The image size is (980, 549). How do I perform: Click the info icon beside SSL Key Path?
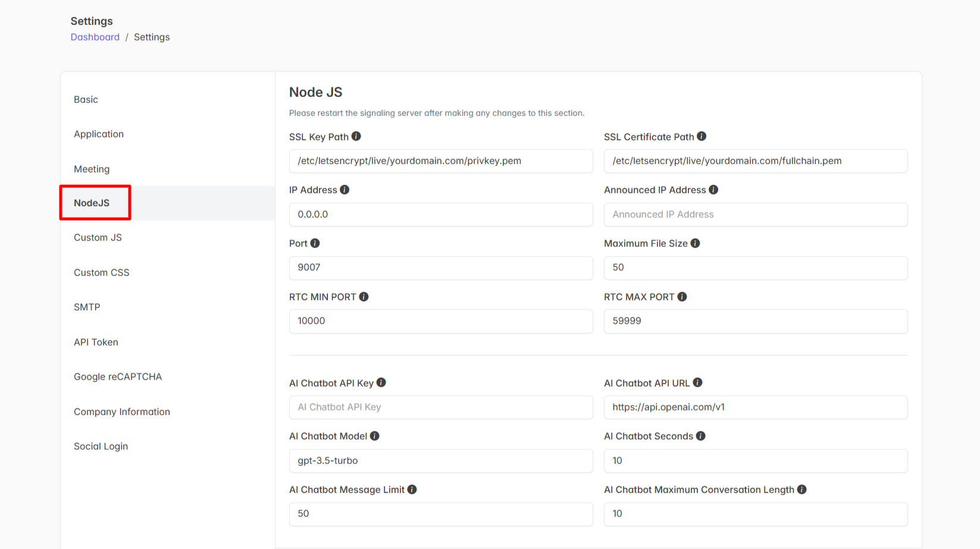point(356,136)
